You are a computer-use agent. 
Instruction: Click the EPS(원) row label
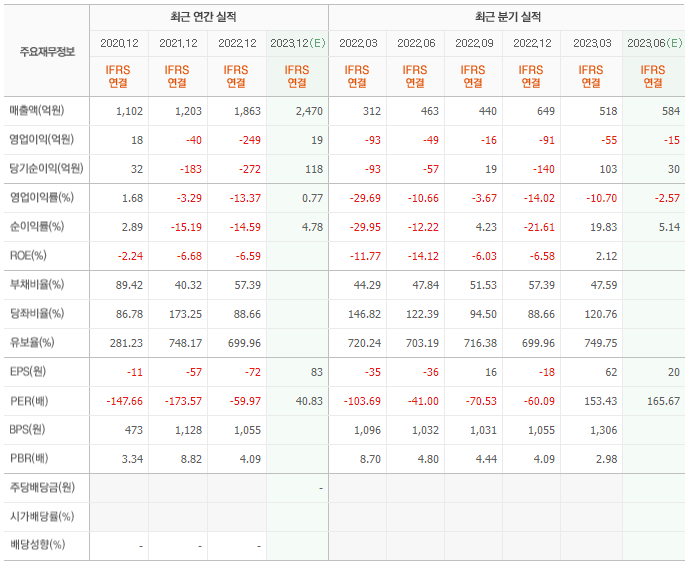click(x=28, y=372)
